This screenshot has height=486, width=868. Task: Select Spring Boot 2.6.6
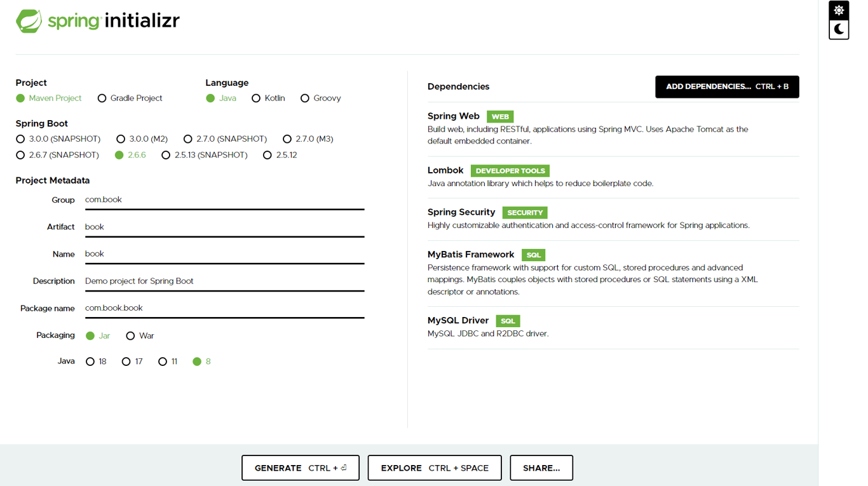(x=130, y=155)
